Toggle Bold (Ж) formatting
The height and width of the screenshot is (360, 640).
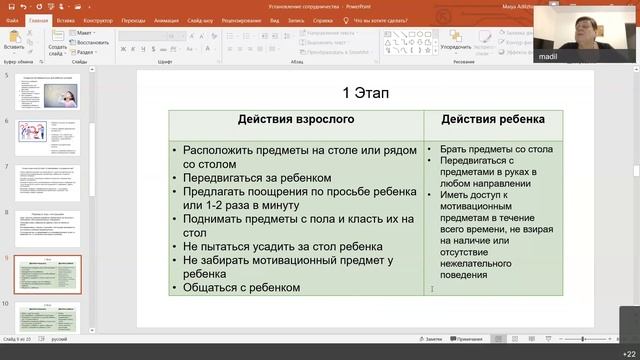point(123,49)
